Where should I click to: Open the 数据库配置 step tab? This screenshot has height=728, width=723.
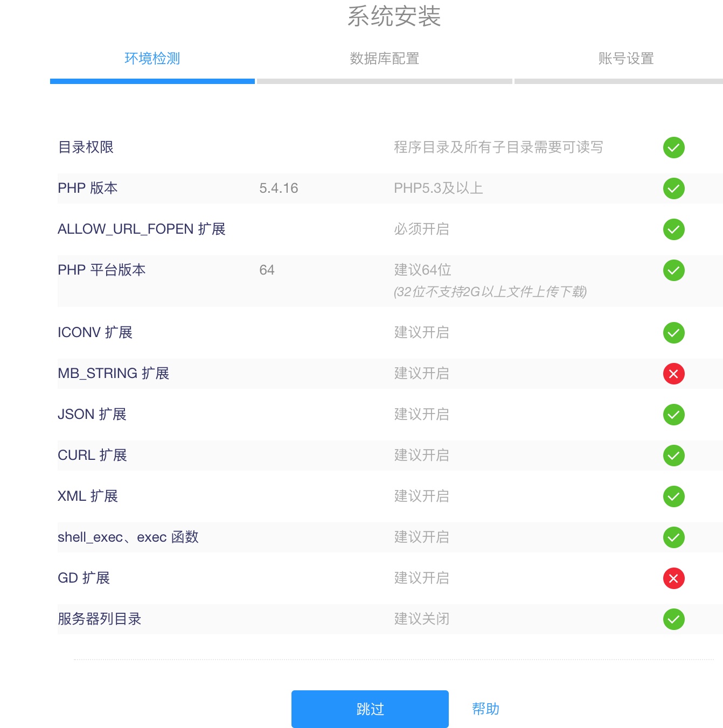pyautogui.click(x=384, y=58)
